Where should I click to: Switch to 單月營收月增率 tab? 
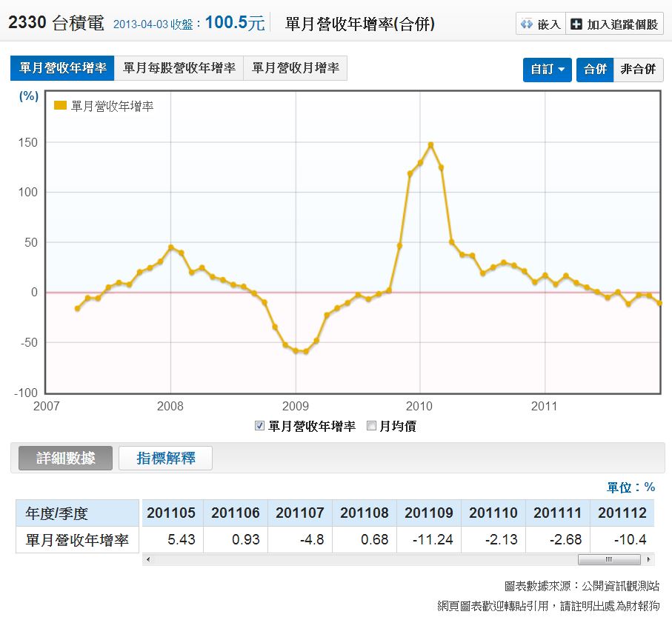296,68
